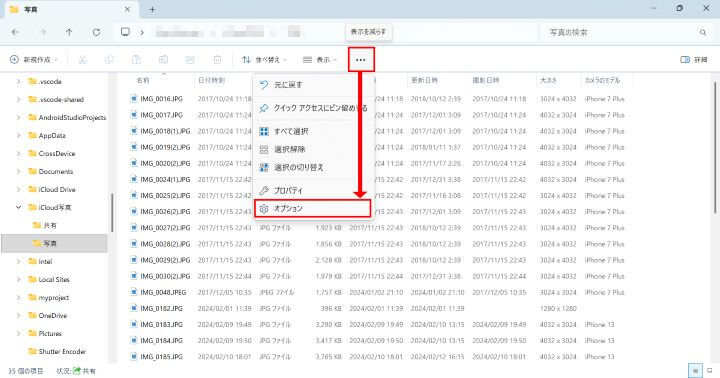This screenshot has width=720, height=378.
Task: Expand the AppData folder node
Action: pos(18,135)
